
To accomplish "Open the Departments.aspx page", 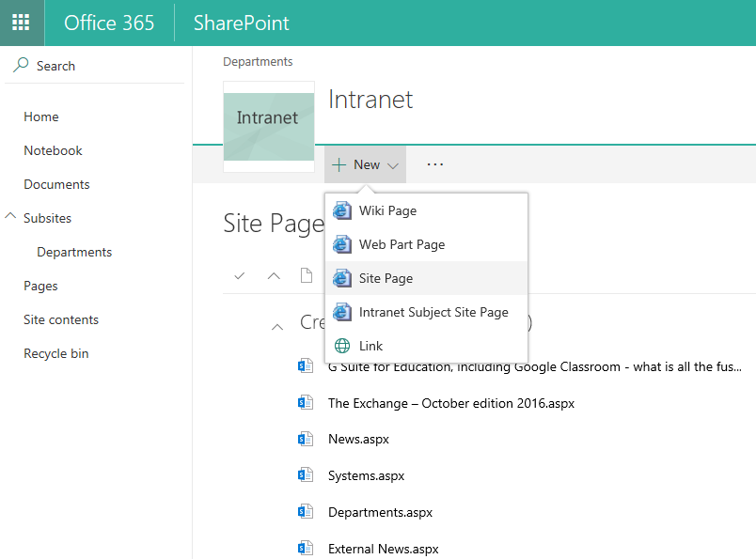I will (x=380, y=512).
